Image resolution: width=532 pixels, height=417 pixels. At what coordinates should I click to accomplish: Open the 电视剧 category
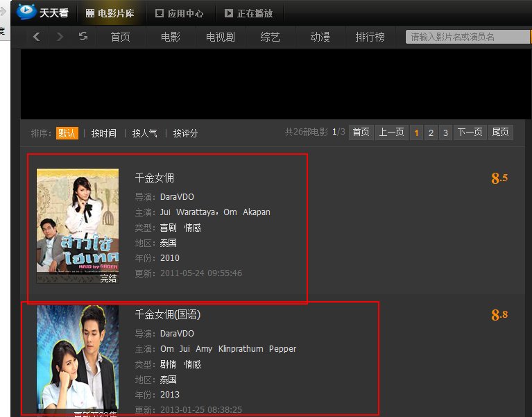pyautogui.click(x=220, y=37)
